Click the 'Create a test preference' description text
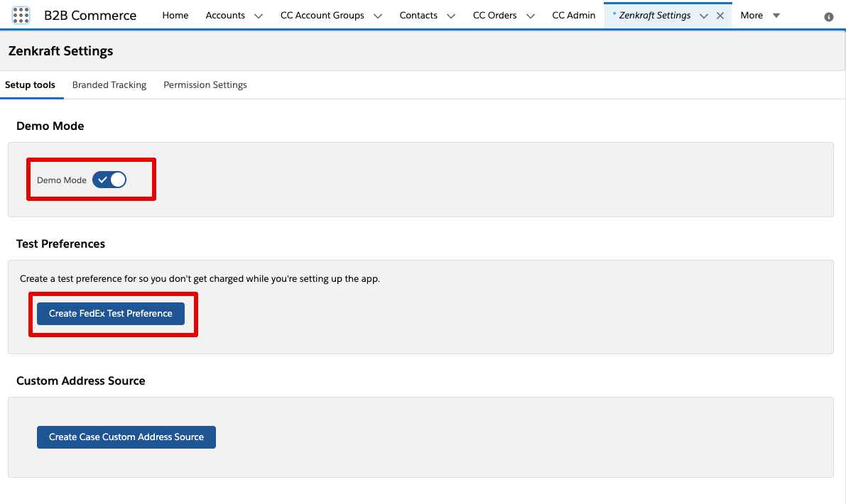The height and width of the screenshot is (504, 846). click(200, 279)
